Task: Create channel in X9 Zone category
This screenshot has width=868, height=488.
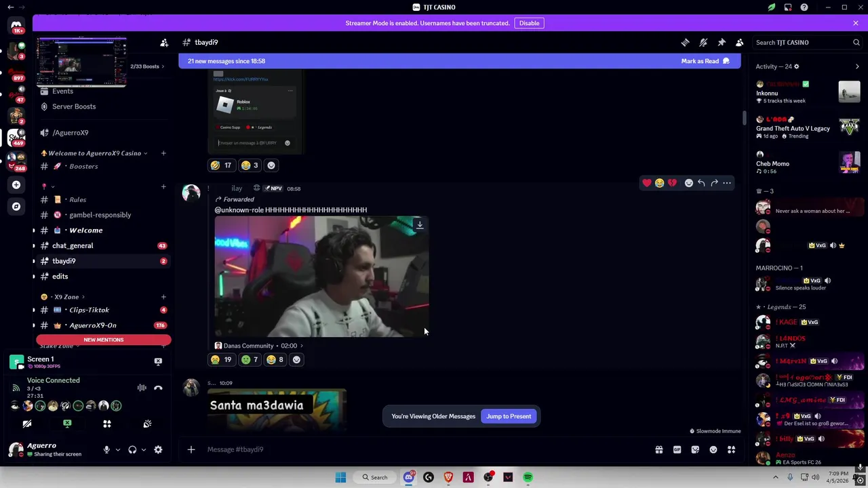Action: click(x=163, y=297)
